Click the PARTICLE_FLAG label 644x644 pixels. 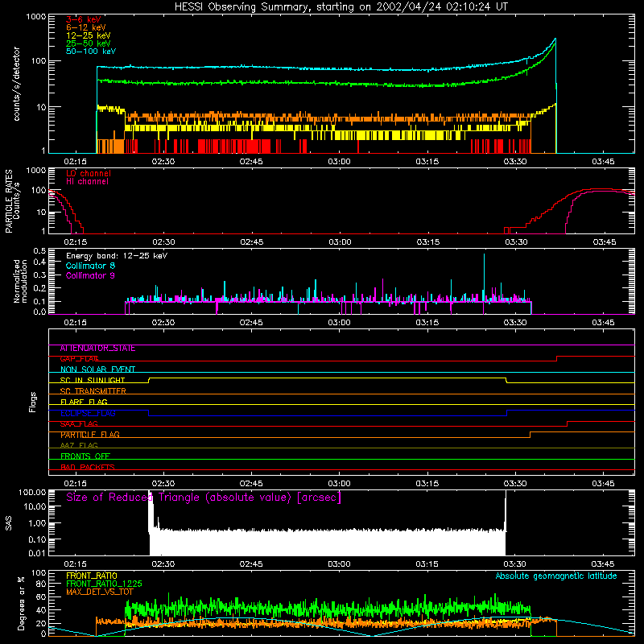(x=90, y=435)
